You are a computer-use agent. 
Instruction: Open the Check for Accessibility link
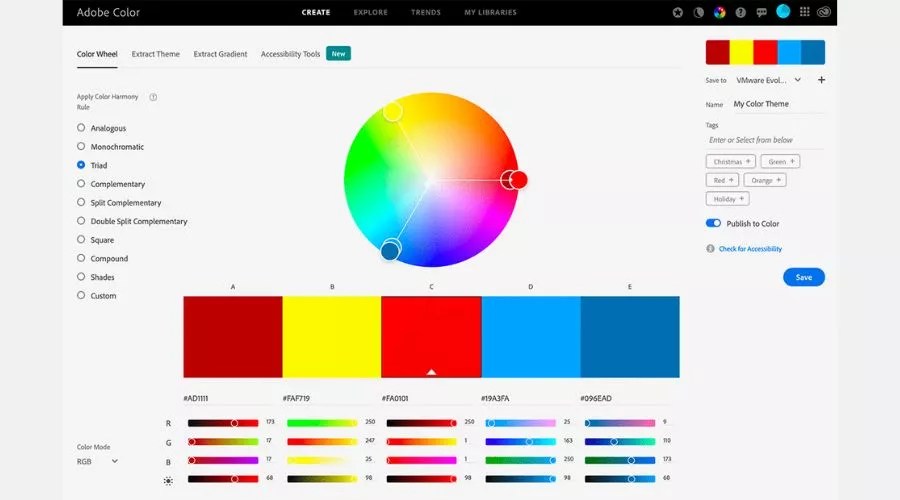[x=750, y=249]
